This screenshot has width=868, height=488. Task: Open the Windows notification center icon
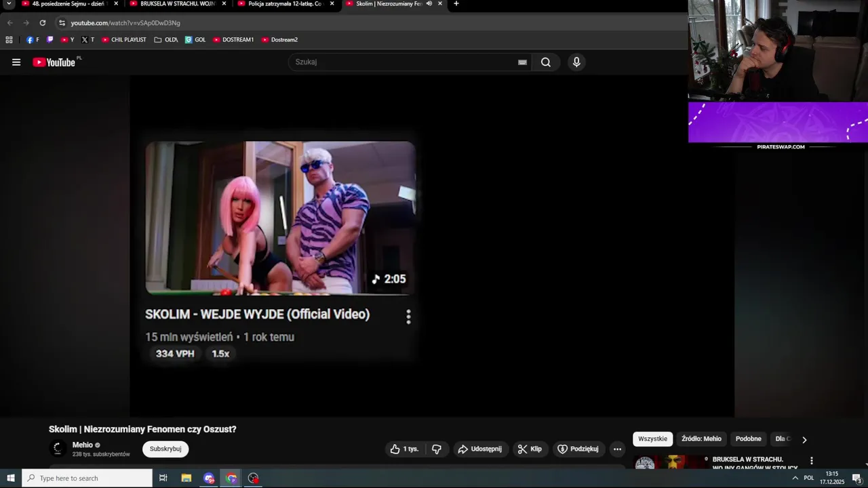856,478
